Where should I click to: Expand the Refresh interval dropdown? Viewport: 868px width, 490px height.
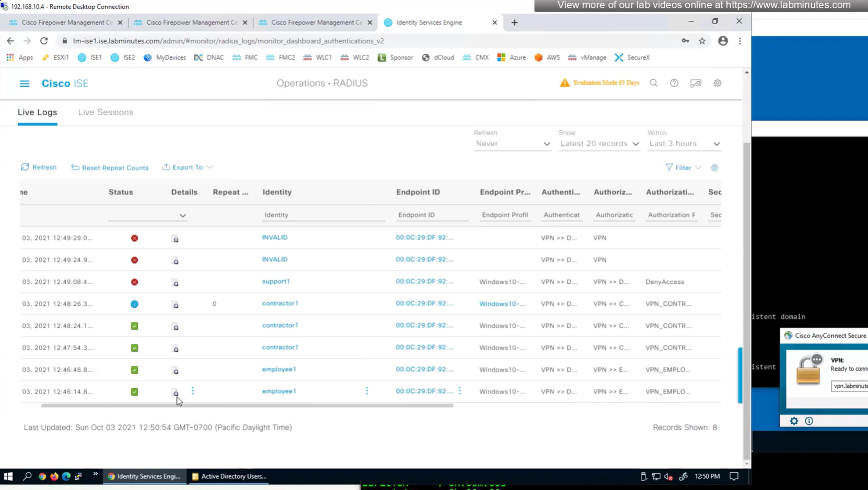coord(512,144)
